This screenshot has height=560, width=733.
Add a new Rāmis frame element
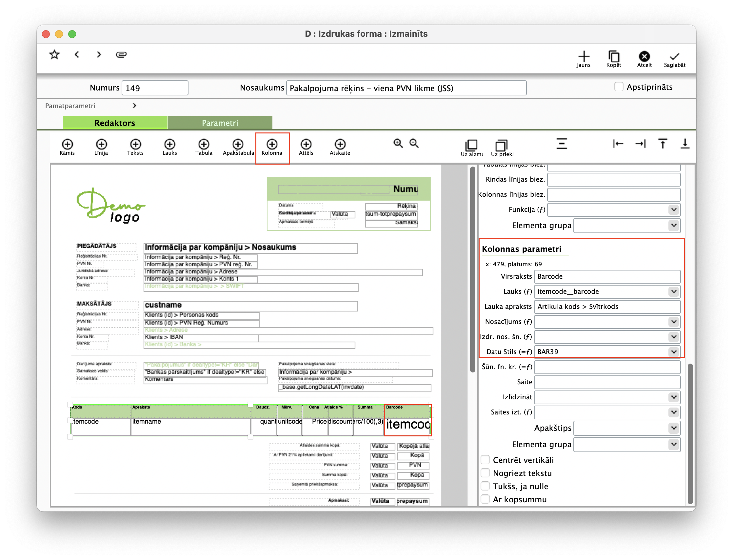click(67, 144)
